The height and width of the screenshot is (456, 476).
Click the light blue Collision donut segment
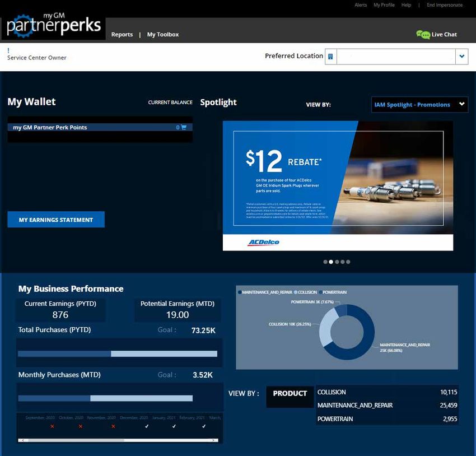tap(326, 329)
